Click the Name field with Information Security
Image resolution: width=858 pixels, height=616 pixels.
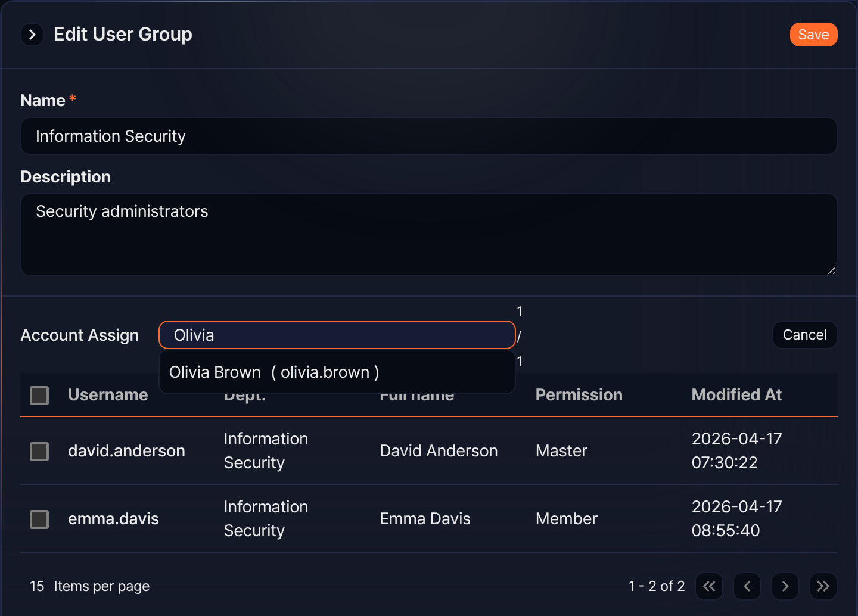pos(429,136)
